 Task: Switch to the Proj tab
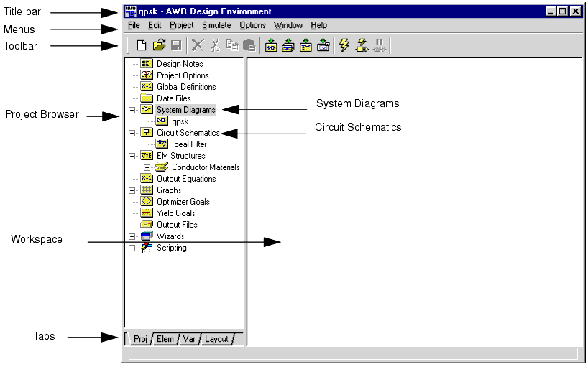[x=140, y=339]
